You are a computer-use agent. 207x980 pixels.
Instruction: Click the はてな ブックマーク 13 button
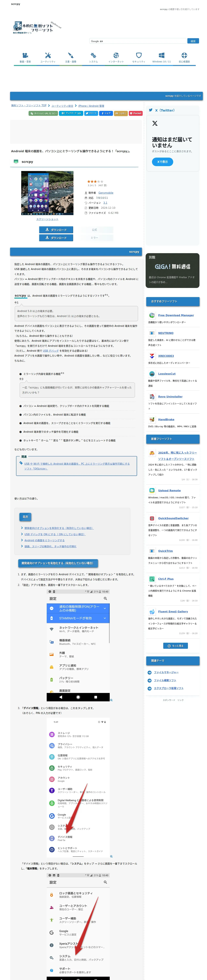click(71, 113)
